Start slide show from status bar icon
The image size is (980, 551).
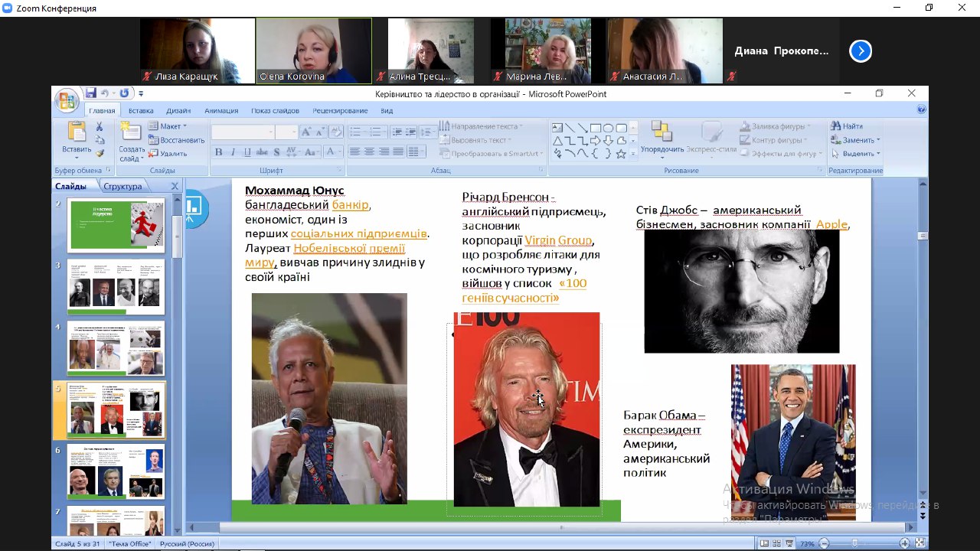coord(789,543)
